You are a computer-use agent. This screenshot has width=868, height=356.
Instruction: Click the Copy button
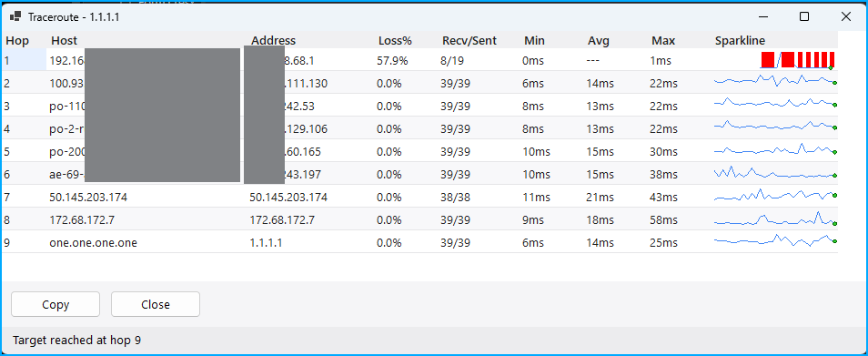click(x=56, y=304)
